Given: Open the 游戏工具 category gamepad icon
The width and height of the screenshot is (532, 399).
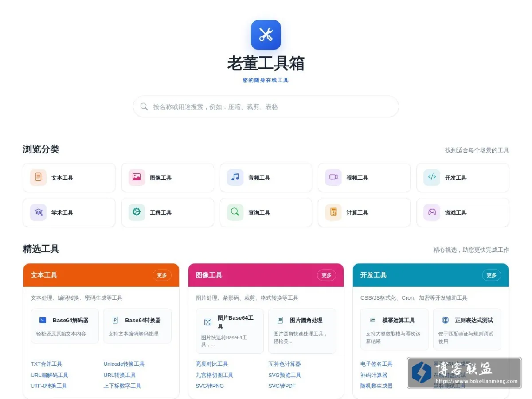Looking at the screenshot, I should click(x=432, y=212).
